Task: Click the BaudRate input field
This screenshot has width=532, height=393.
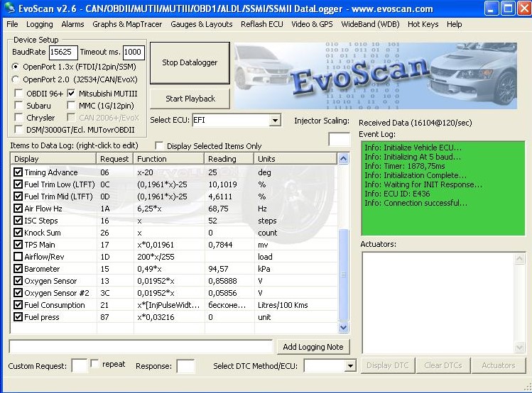Action: pyautogui.click(x=63, y=52)
